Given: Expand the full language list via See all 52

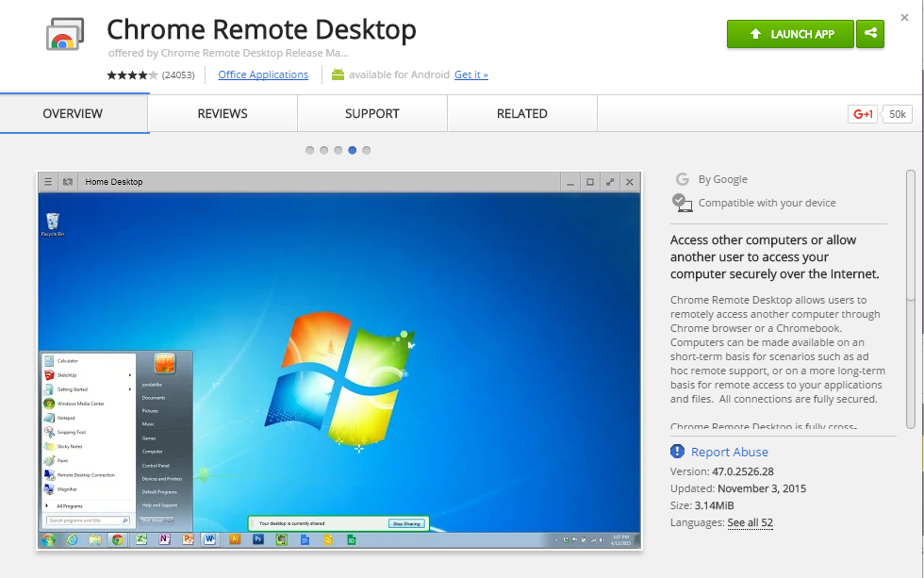Looking at the screenshot, I should [x=750, y=522].
